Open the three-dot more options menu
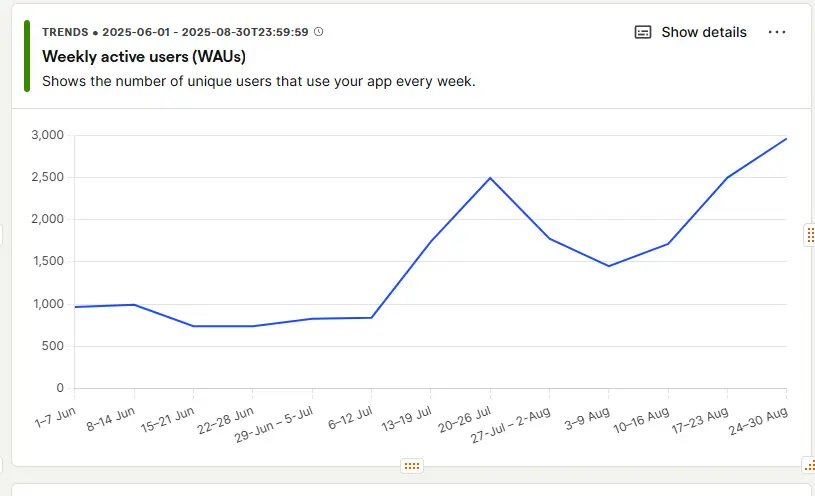The width and height of the screenshot is (815, 496). click(777, 32)
